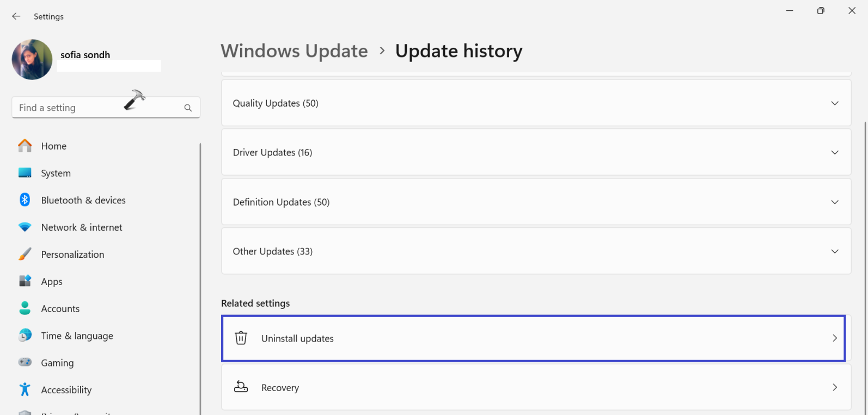Click the Gaming controller icon
The width and height of the screenshot is (868, 415).
click(x=25, y=362)
